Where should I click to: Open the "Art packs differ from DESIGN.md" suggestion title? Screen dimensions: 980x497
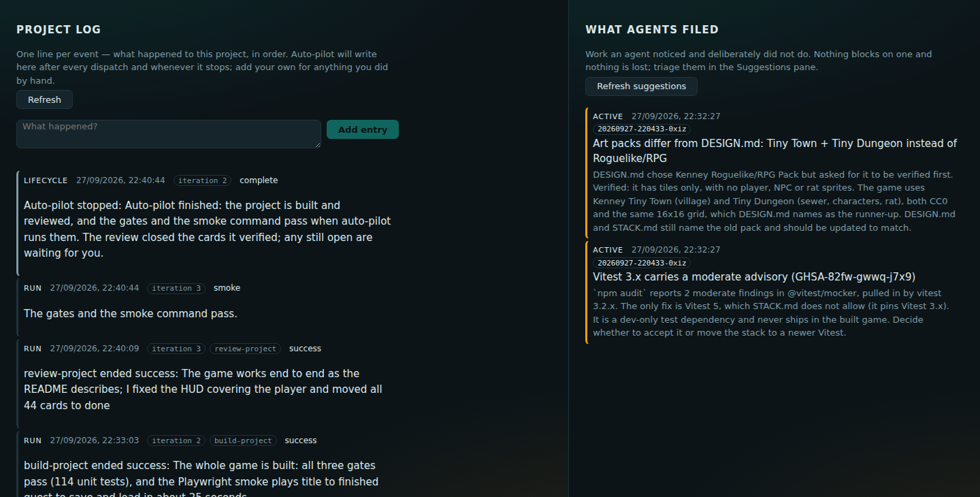tap(774, 150)
